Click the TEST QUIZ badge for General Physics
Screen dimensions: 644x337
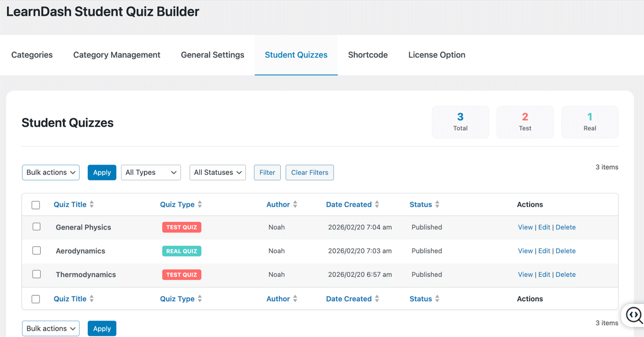coord(182,227)
